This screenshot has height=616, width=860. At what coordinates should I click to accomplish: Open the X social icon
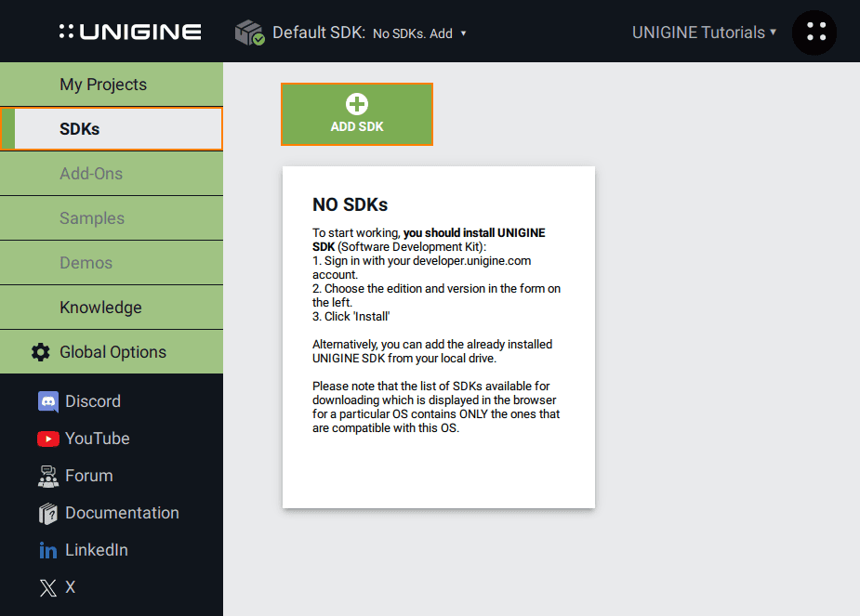coord(48,587)
